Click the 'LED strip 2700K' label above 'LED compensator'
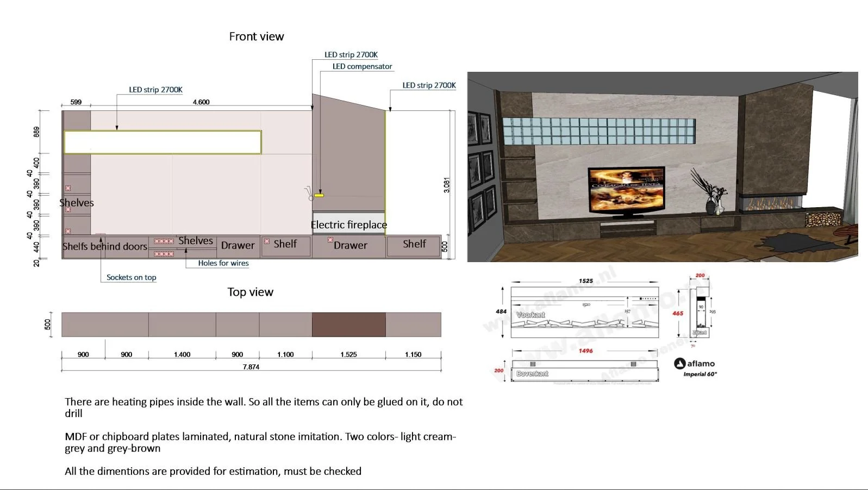868x490 pixels. (351, 55)
